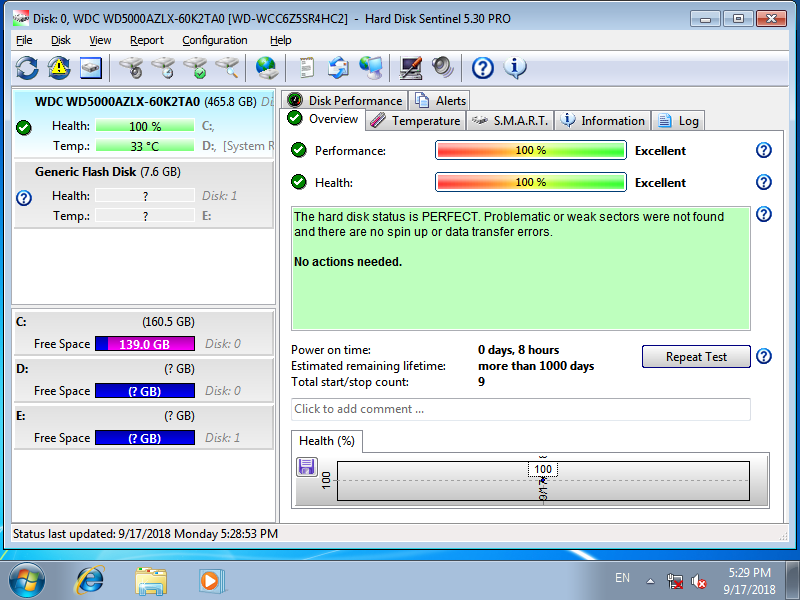The width and height of the screenshot is (800, 600).
Task: Click the disk with magnifier toolbar icon
Action: click(x=228, y=68)
